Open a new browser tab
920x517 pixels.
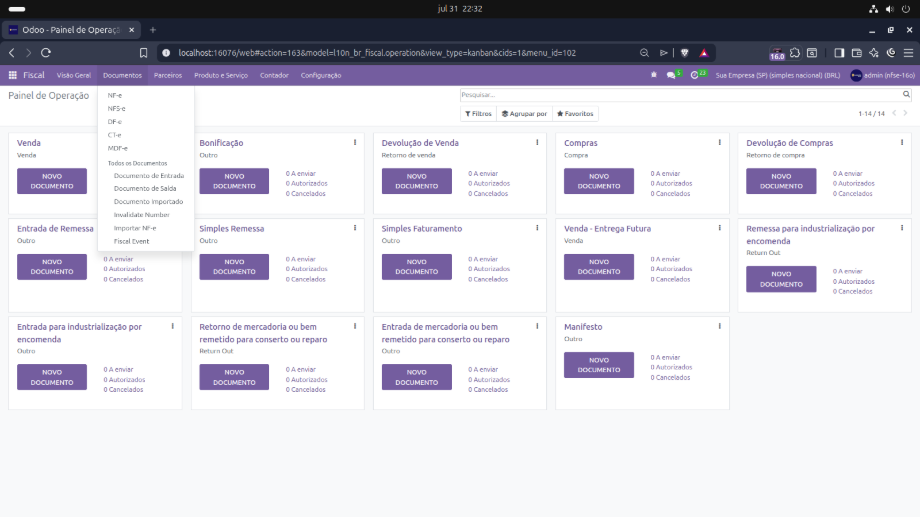click(153, 30)
